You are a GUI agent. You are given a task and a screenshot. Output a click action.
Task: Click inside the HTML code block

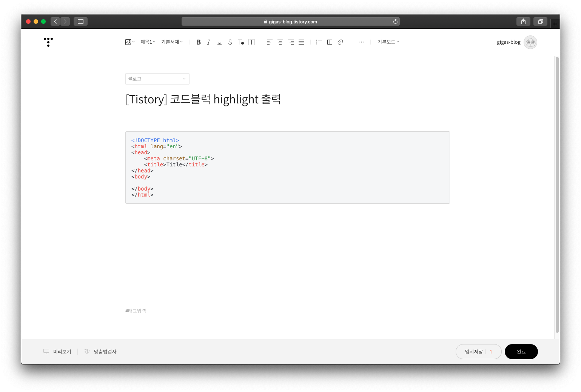pos(287,168)
